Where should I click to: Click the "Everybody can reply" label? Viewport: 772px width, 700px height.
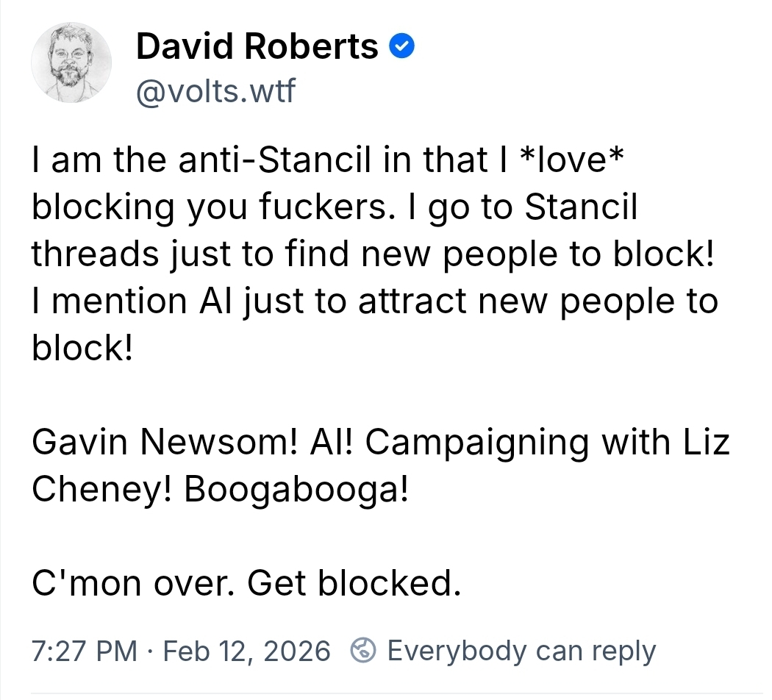point(521,651)
